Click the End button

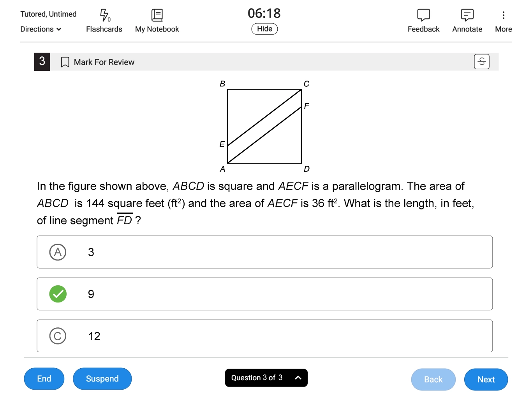coord(44,379)
